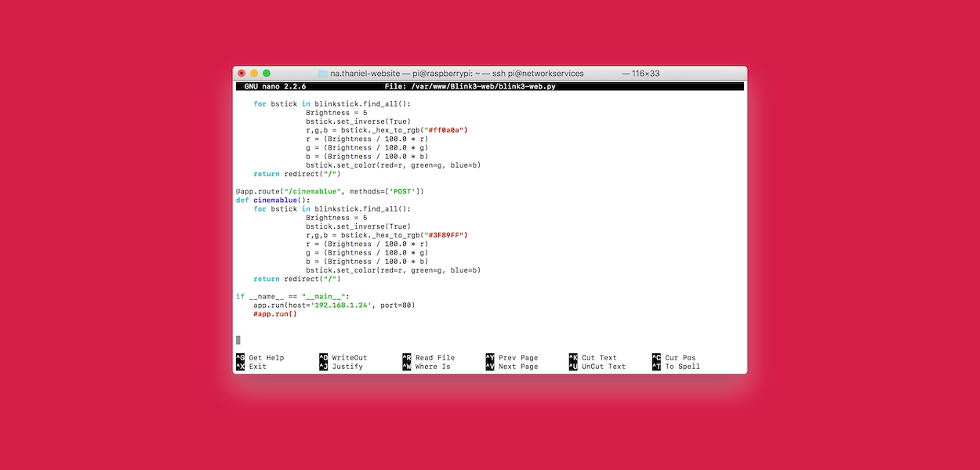Image resolution: width=980 pixels, height=470 pixels.
Task: Click the folder icon in the title bar
Action: [322, 73]
